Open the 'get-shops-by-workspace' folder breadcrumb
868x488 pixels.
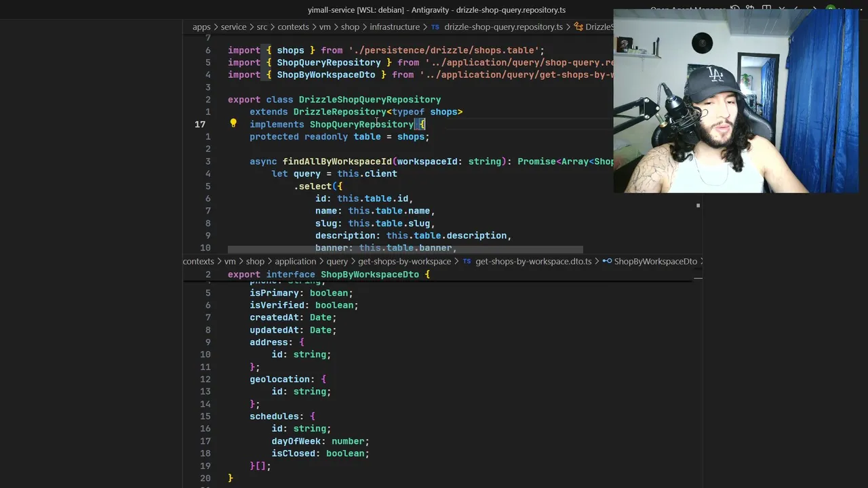coord(404,262)
